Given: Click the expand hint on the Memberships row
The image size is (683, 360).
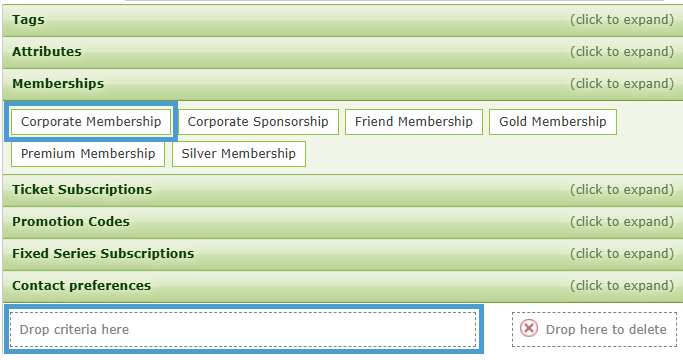Looking at the screenshot, I should point(622,84).
